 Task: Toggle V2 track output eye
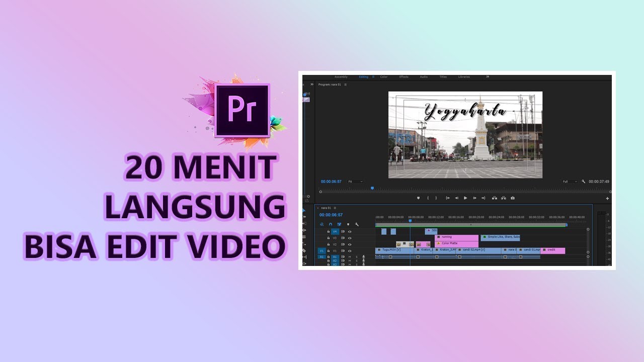point(350,244)
